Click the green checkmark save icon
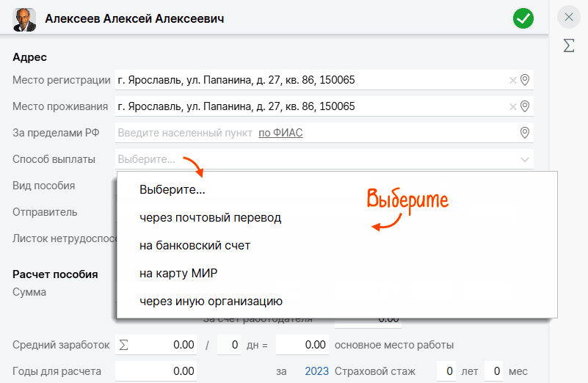This screenshot has width=588, height=383. click(523, 18)
